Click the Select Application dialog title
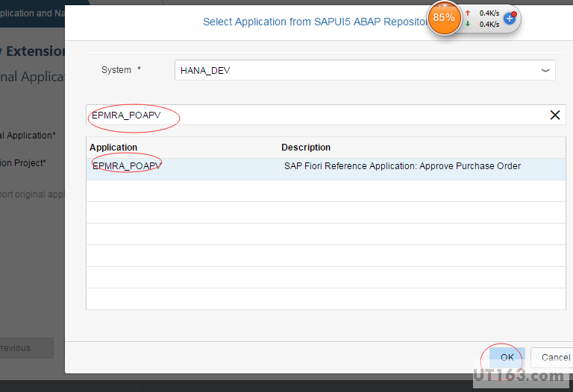This screenshot has height=392, width=573. [313, 22]
